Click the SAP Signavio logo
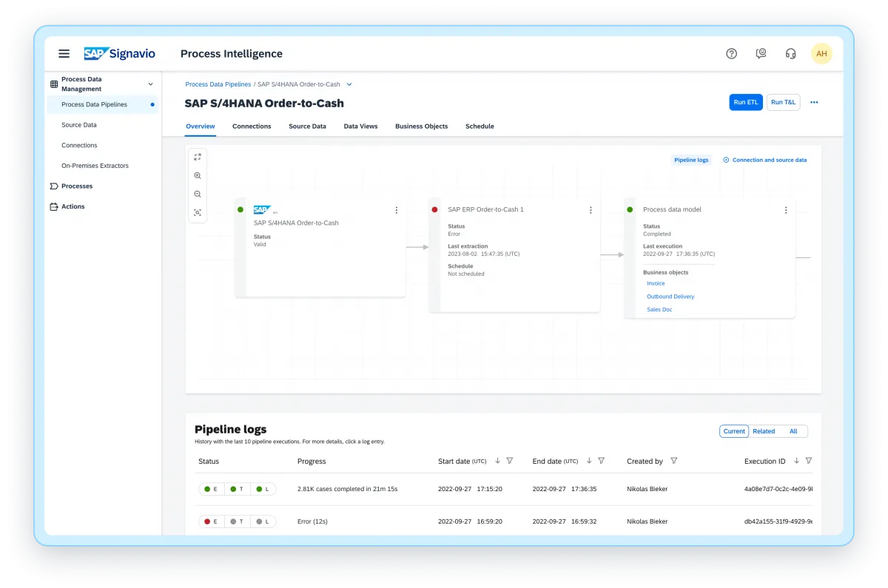Viewport: 888px width, 588px height. coord(119,53)
